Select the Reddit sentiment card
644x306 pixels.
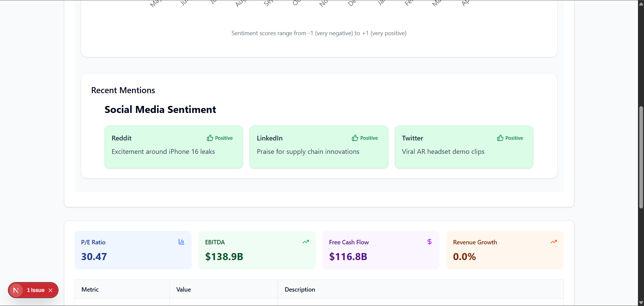tap(174, 147)
